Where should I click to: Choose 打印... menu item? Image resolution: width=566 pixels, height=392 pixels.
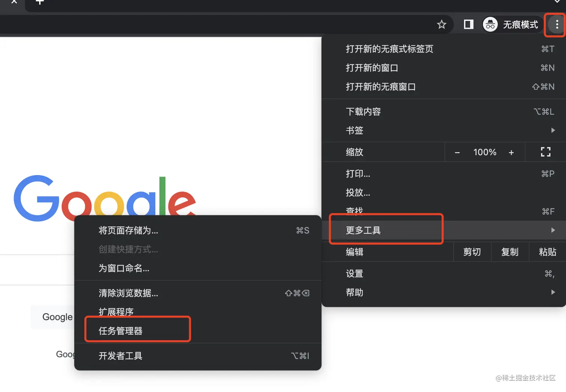click(x=444, y=174)
